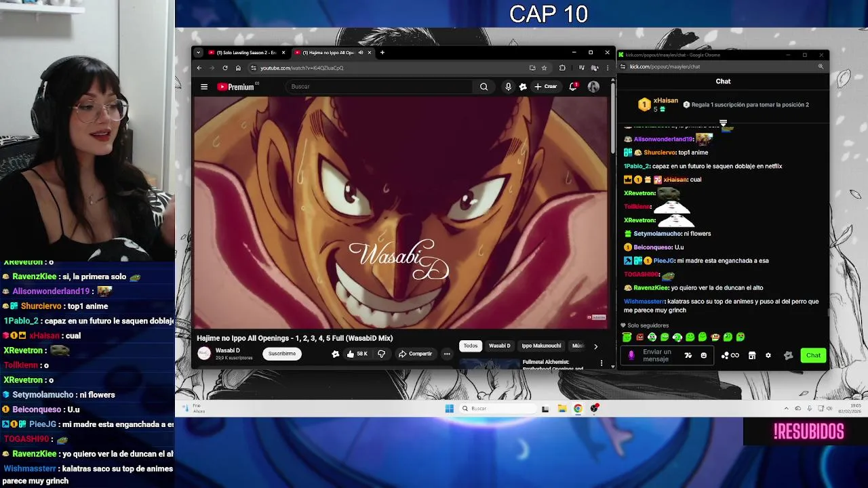
Task: Reload the YouTube page
Action: pyautogui.click(x=225, y=68)
